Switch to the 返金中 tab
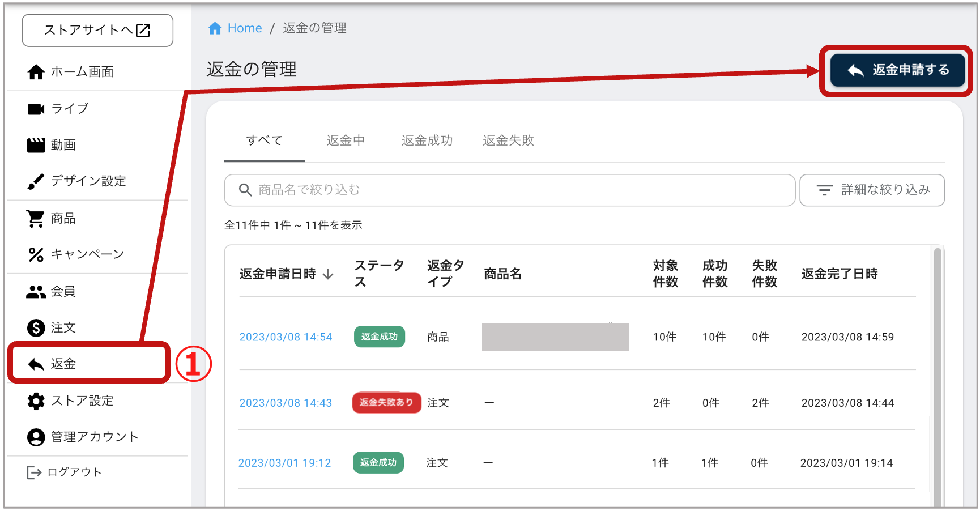The height and width of the screenshot is (511, 980). click(x=346, y=140)
